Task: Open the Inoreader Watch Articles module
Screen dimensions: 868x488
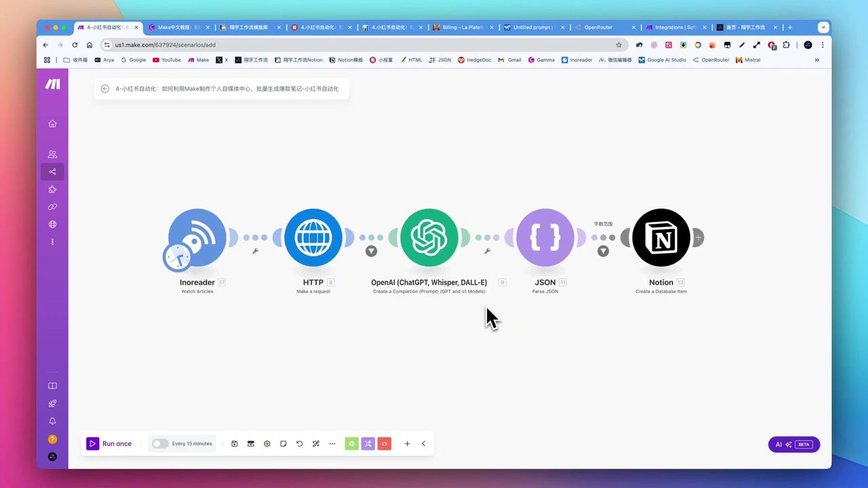Action: pyautogui.click(x=197, y=237)
